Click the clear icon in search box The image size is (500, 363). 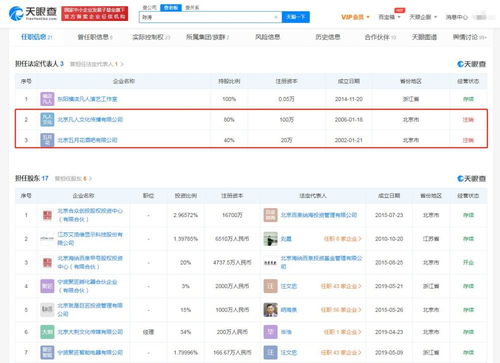coord(276,17)
